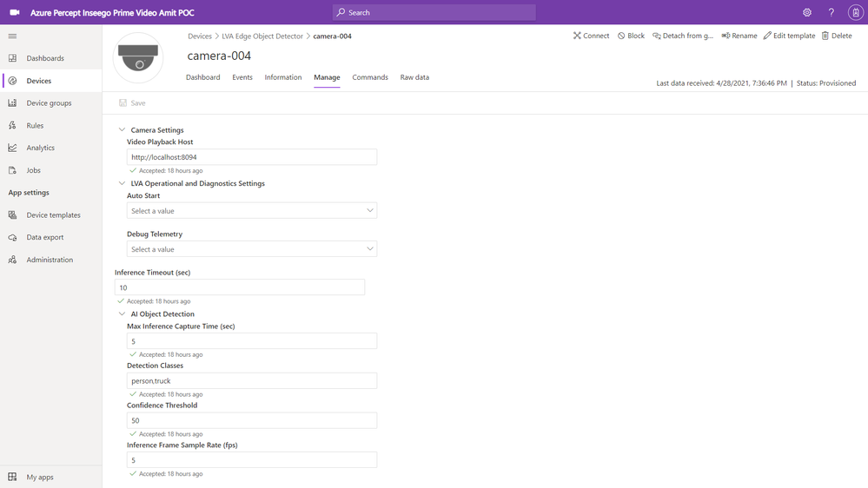The width and height of the screenshot is (868, 488).
Task: Click the camera-004 device thumbnail image
Action: 138,57
